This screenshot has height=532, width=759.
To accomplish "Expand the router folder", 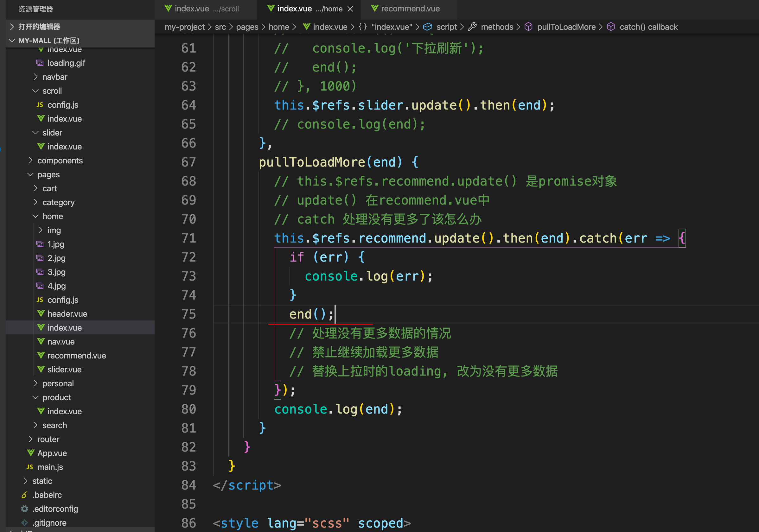I will pyautogui.click(x=31, y=439).
